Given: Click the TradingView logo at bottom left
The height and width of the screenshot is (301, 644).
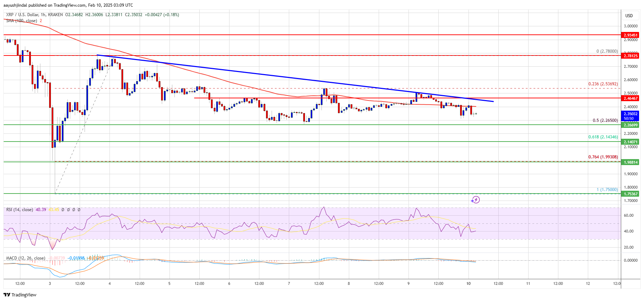Looking at the screenshot, I should click(20, 295).
